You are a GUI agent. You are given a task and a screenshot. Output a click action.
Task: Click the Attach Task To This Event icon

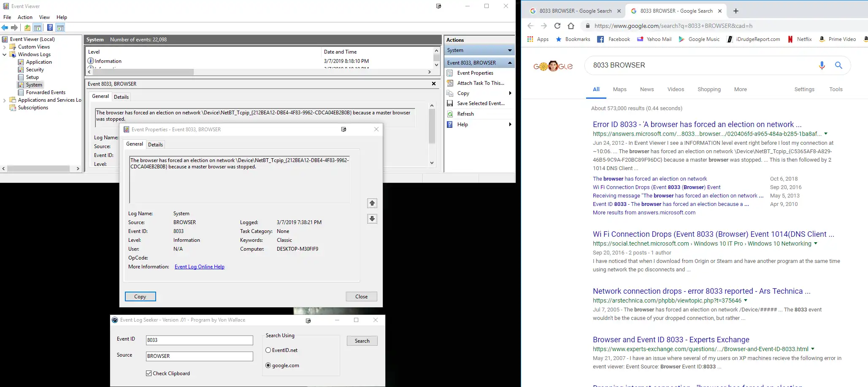click(450, 83)
